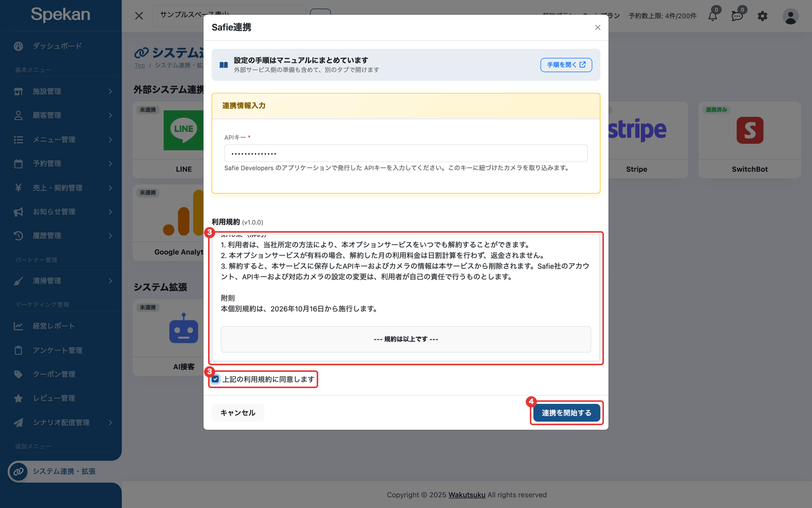Click the history clock icon
812x508 pixels.
(18, 236)
